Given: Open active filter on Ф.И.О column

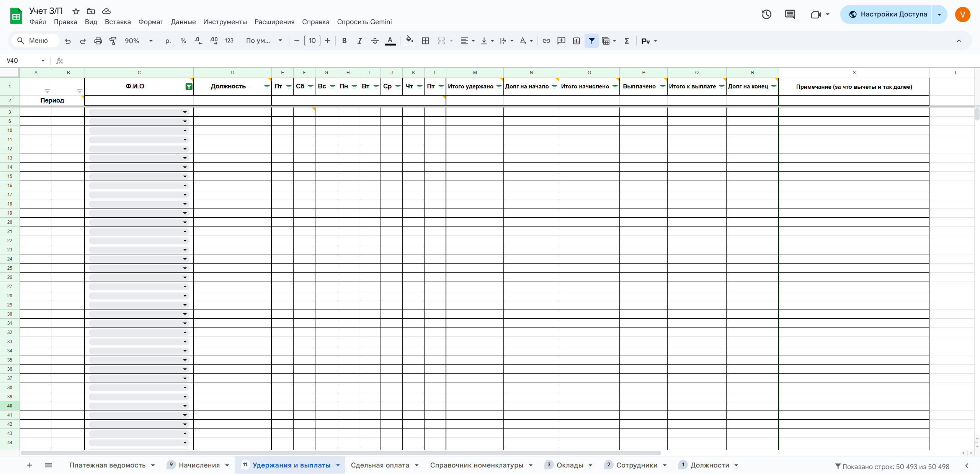Looking at the screenshot, I should pyautogui.click(x=189, y=87).
